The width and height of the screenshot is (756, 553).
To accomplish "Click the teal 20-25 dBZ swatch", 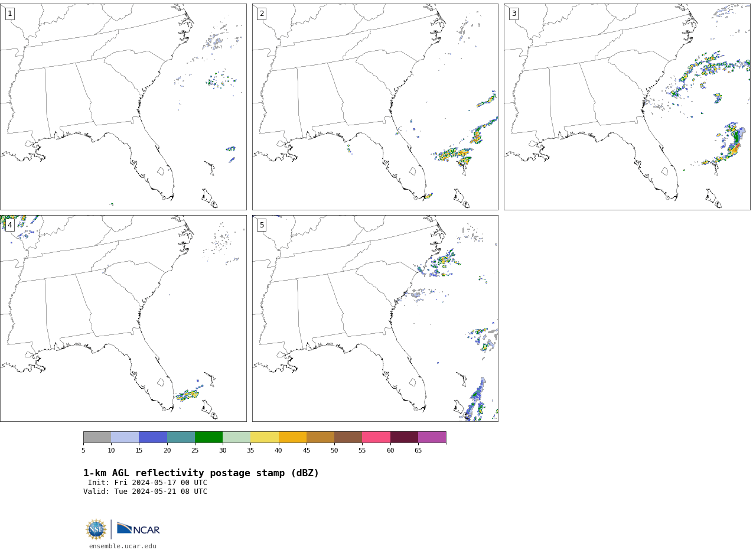I will [181, 437].
